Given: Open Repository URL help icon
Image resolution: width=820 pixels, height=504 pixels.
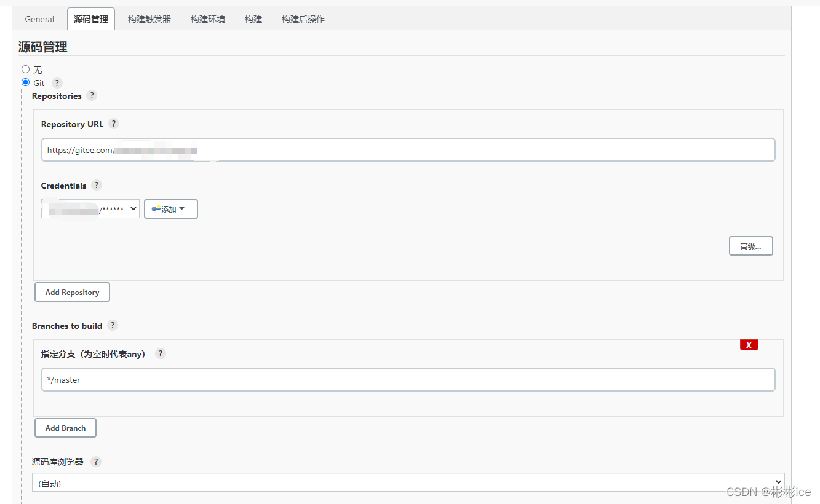Looking at the screenshot, I should [x=114, y=124].
